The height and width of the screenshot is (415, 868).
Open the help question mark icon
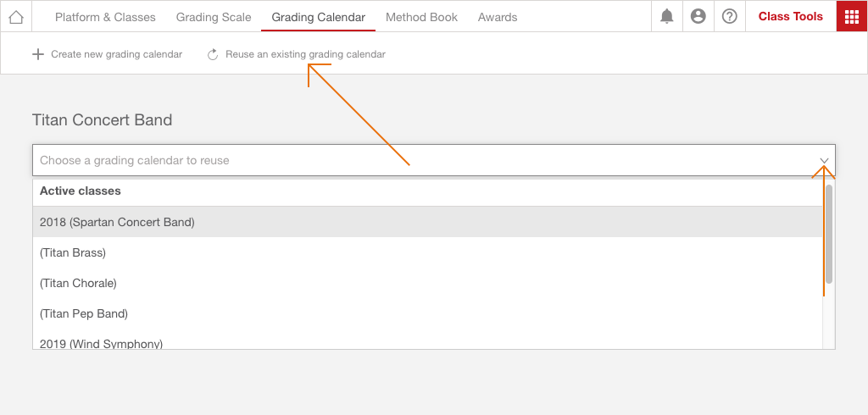pyautogui.click(x=730, y=17)
